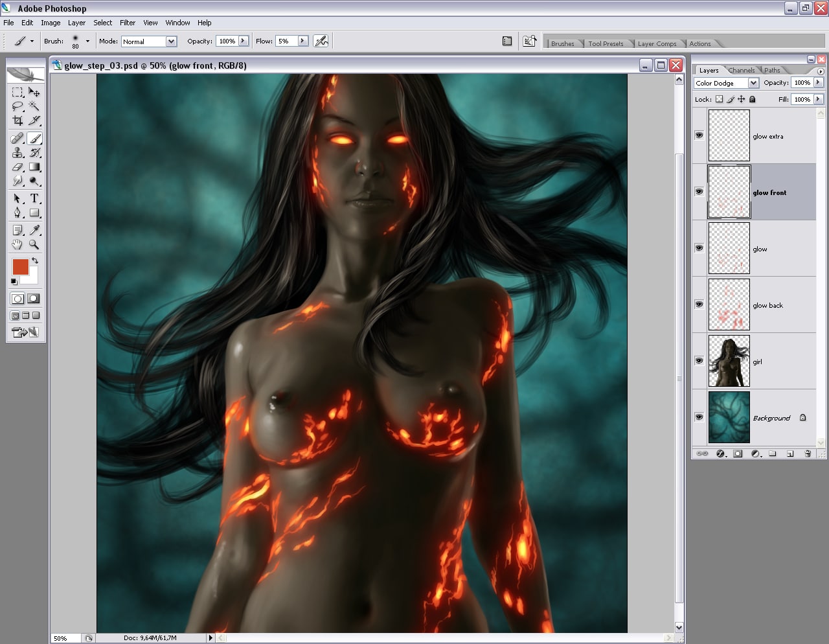The image size is (829, 644).
Task: Select the Type tool
Action: pyautogui.click(x=34, y=198)
